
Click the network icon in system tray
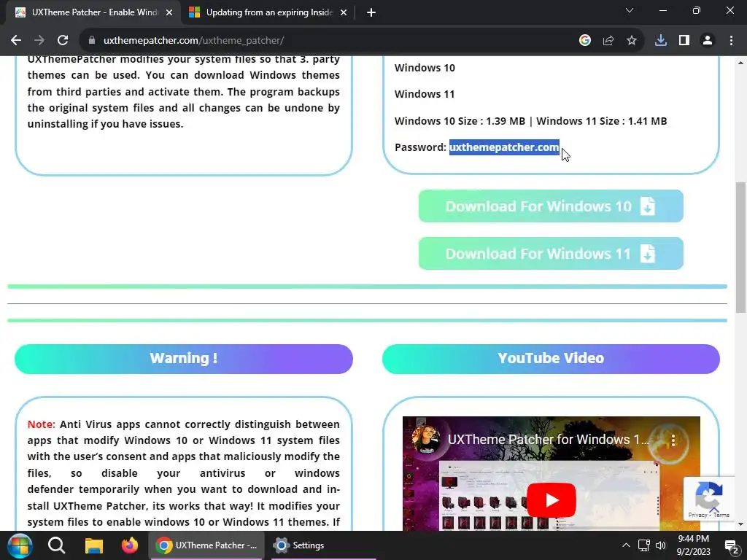click(x=643, y=545)
